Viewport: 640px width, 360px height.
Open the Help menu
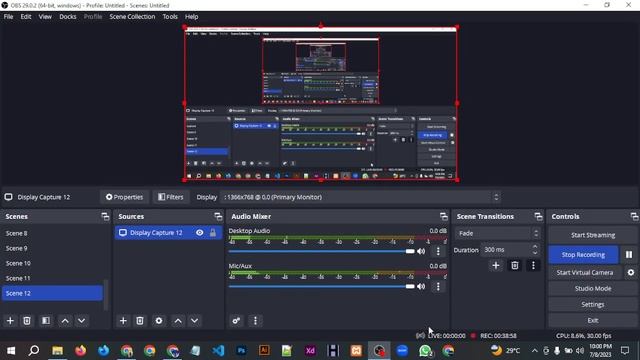191,17
